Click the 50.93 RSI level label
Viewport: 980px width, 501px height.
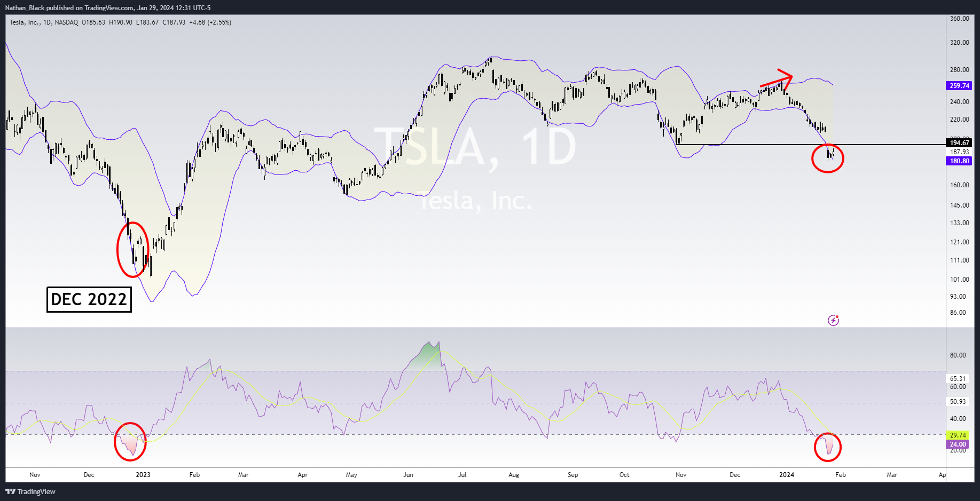click(958, 402)
